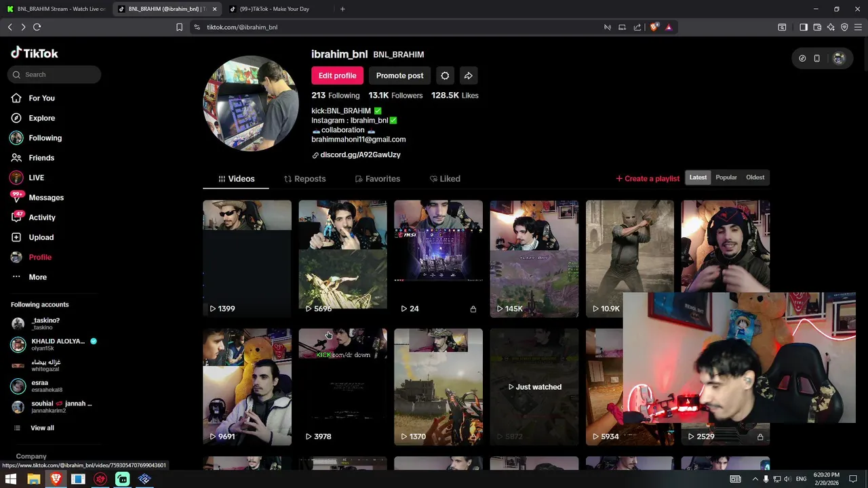Open the private video with 24 views
Image resolution: width=868 pixels, height=488 pixels.
tap(438, 258)
